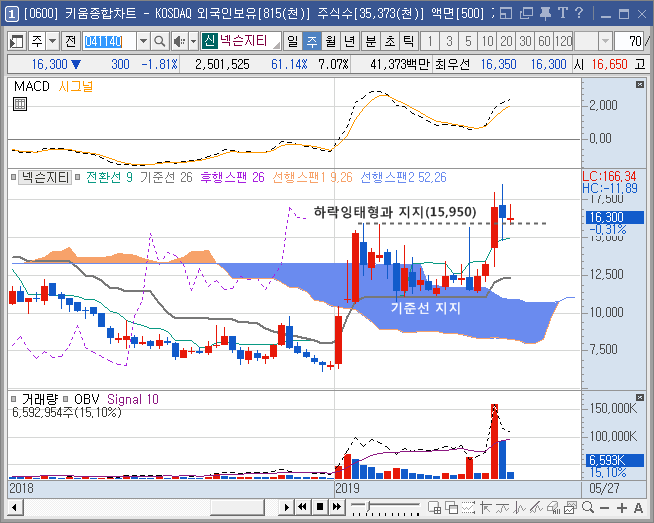Viewport: 654px width, 523px height.
Task: Zoom in chart with plus icon
Action: coord(621,508)
